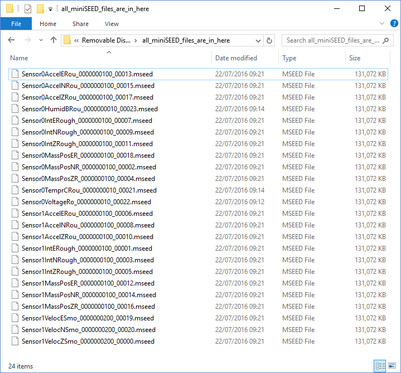401x373 pixels.
Task: Minimize the Explorer window
Action: [337, 8]
